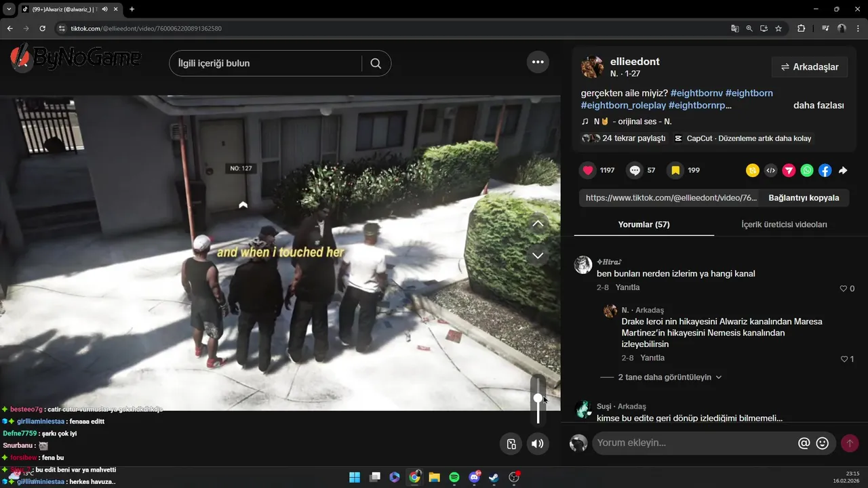Image resolution: width=868 pixels, height=488 pixels.
Task: Expand description with daha fazlası
Action: coord(818,106)
